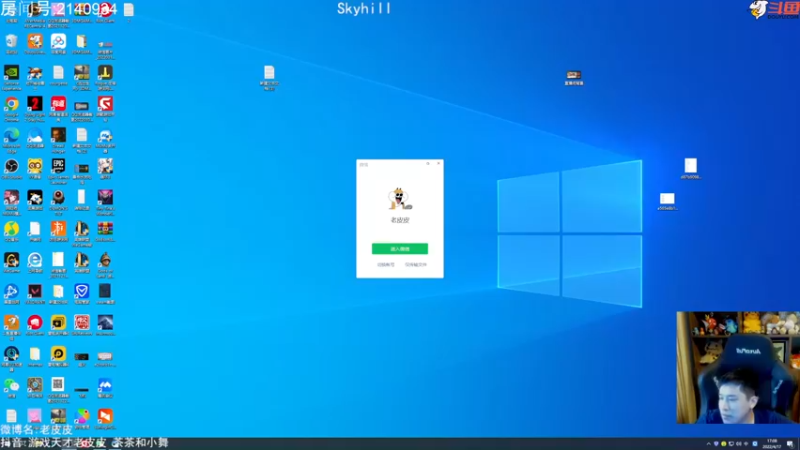The width and height of the screenshot is (800, 450).
Task: Open Epic Games Launcher desktop icon
Action: click(x=58, y=166)
